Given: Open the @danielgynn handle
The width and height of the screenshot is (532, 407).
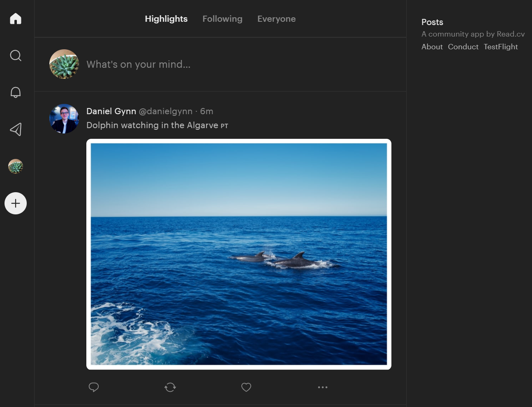Looking at the screenshot, I should pos(166,111).
